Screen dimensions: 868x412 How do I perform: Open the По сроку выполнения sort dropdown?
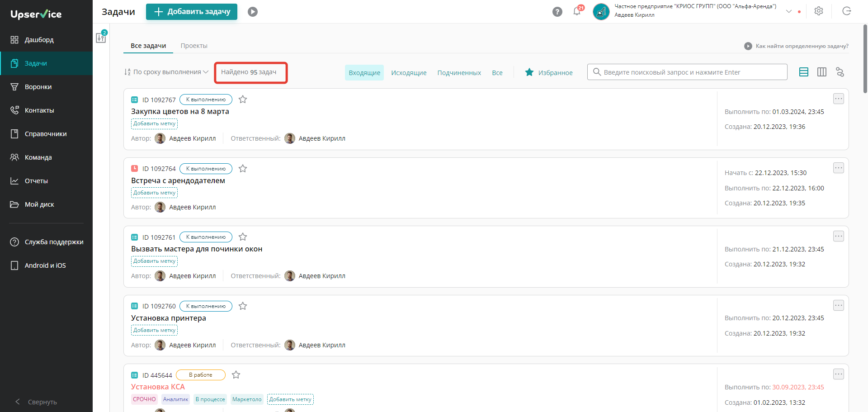[x=166, y=72]
